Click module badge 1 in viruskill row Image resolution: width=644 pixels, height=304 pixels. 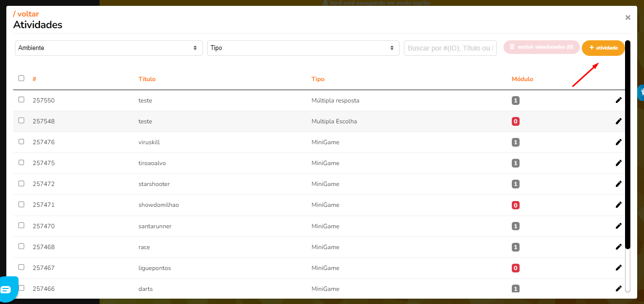point(516,142)
